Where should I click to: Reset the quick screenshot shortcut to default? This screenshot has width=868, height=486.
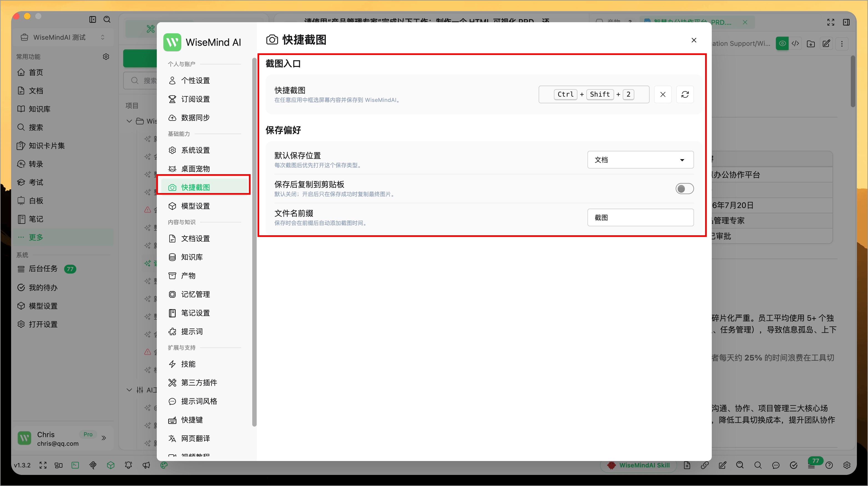click(x=685, y=94)
